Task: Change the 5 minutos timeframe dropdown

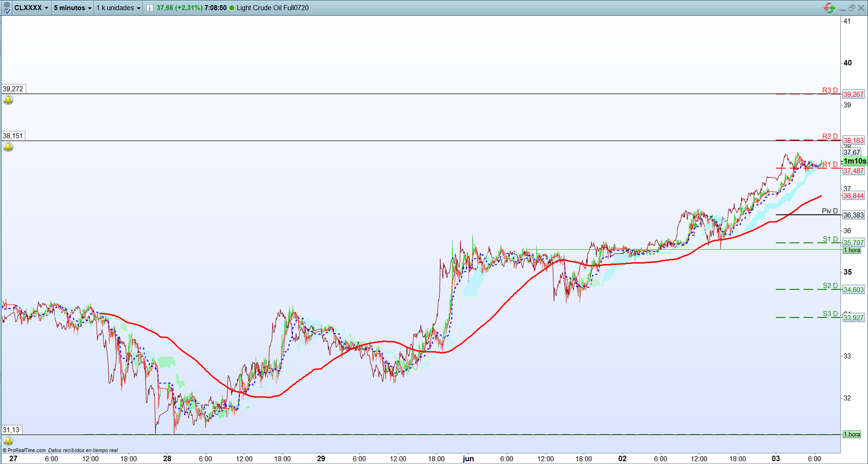Action: coord(72,8)
